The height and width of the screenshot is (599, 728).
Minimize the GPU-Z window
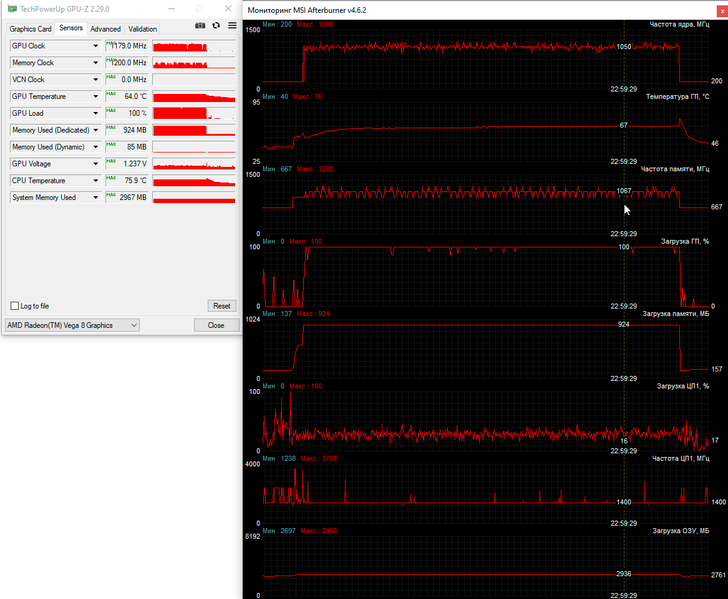[171, 9]
